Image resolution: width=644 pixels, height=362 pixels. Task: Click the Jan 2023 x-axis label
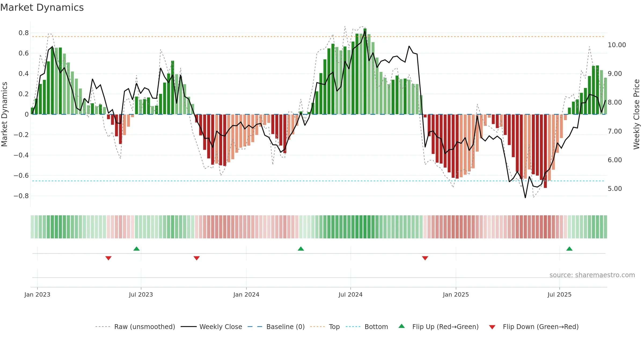[37, 294]
